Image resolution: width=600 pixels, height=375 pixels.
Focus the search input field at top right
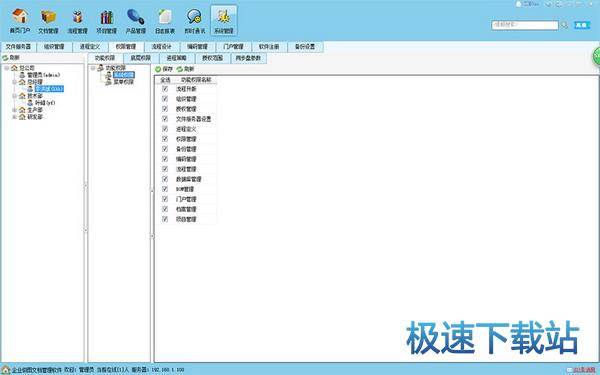(525, 25)
